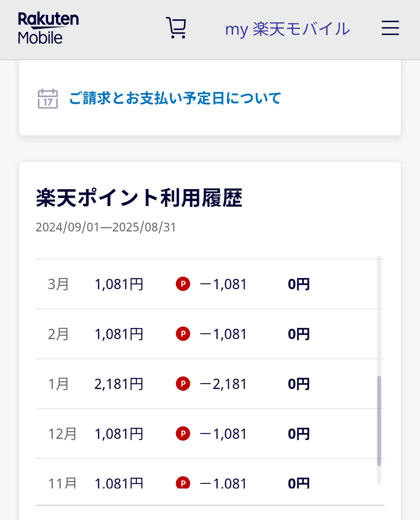
Task: Open the shopping cart icon
Action: [x=176, y=28]
